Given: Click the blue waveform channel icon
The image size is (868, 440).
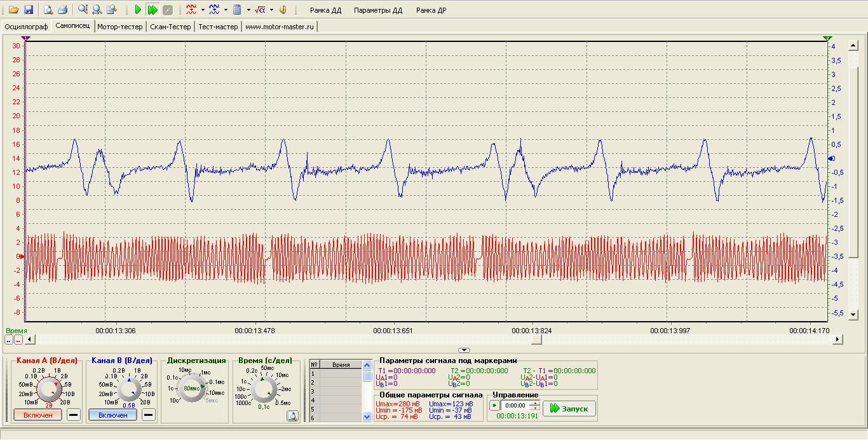Looking at the screenshot, I should (214, 10).
